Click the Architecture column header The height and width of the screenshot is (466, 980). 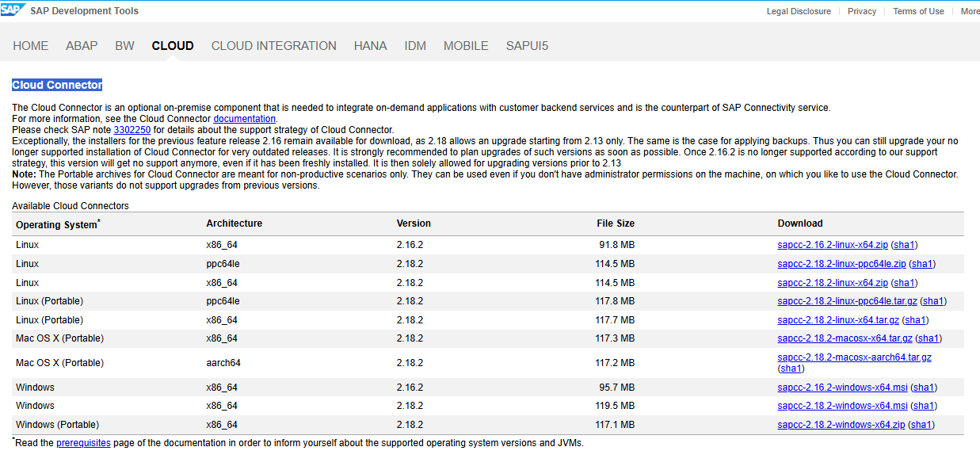click(234, 223)
